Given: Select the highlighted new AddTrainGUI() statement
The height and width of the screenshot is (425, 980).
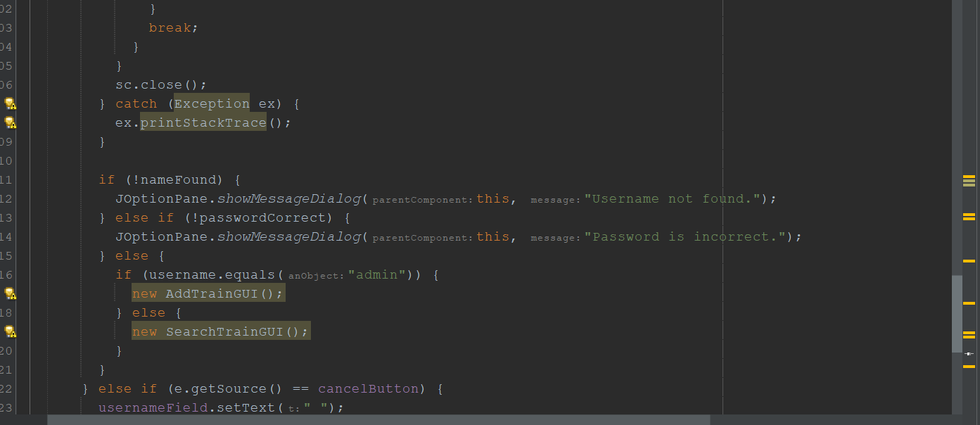Looking at the screenshot, I should (x=208, y=293).
